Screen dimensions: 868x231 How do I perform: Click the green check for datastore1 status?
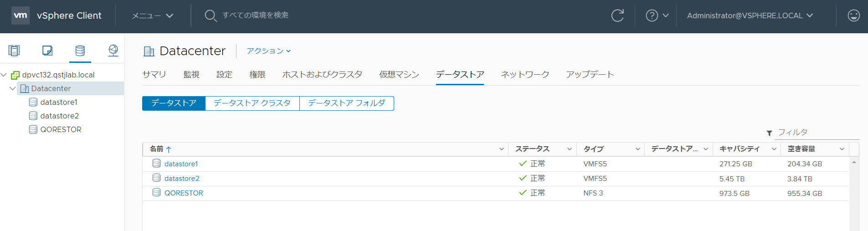523,163
